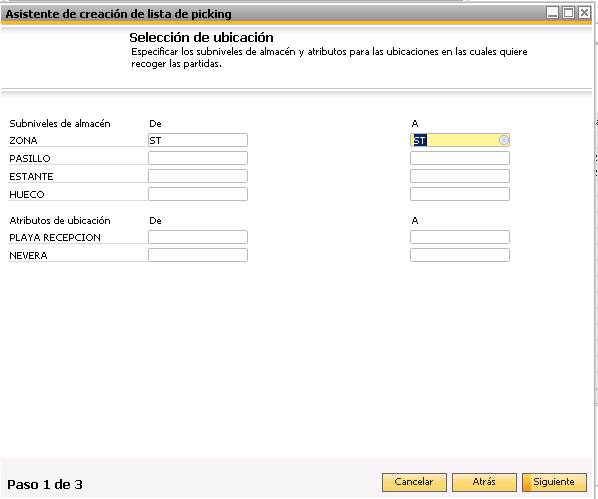Viewport: 598px width, 499px height.
Task: Open the choose-from-list icon in ZONA 'A' field
Action: click(503, 140)
